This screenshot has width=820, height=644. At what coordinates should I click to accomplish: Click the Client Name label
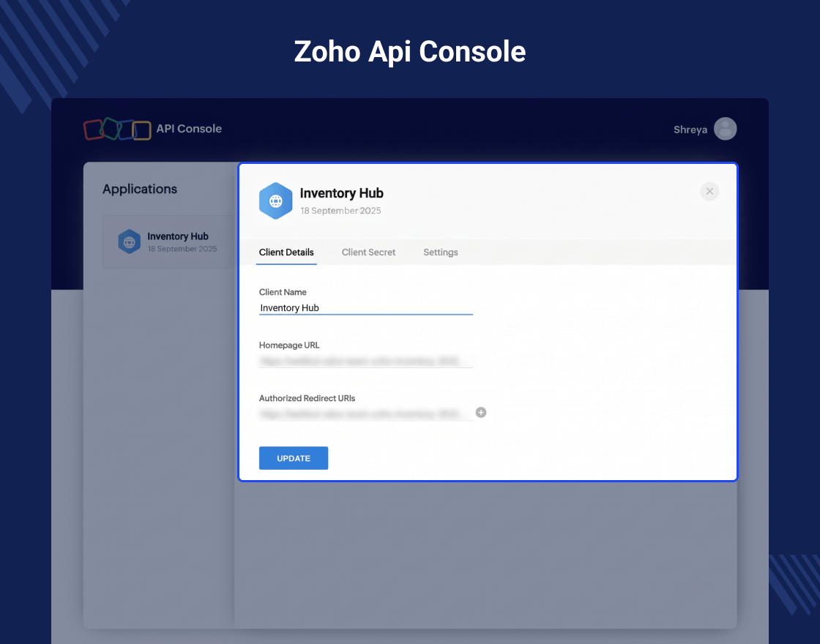[x=283, y=292]
